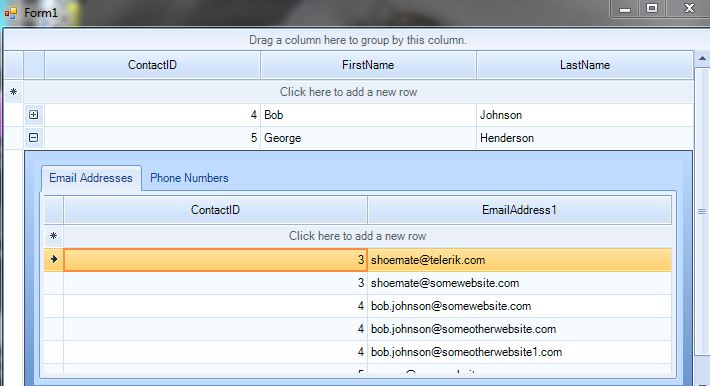Click the Bob first name cell
The image size is (710, 386).
coord(368,115)
